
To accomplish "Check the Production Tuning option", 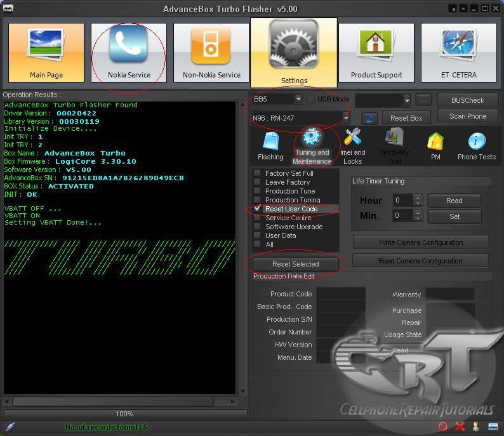I will point(257,200).
